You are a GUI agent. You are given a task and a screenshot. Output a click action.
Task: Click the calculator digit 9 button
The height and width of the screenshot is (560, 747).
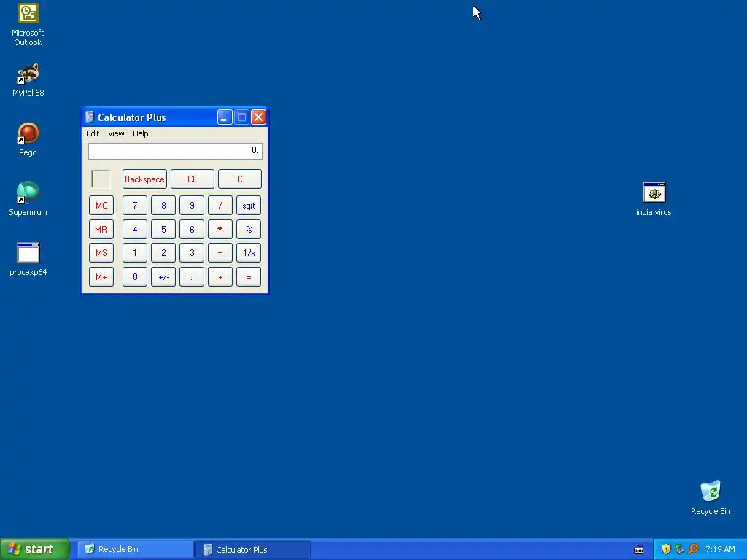pyautogui.click(x=192, y=205)
